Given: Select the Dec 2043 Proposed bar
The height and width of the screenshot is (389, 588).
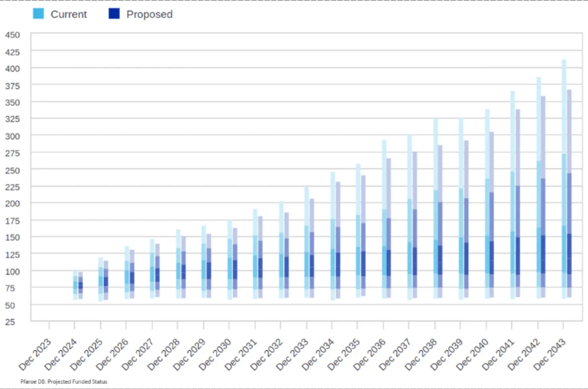Looking at the screenshot, I should tap(569, 193).
